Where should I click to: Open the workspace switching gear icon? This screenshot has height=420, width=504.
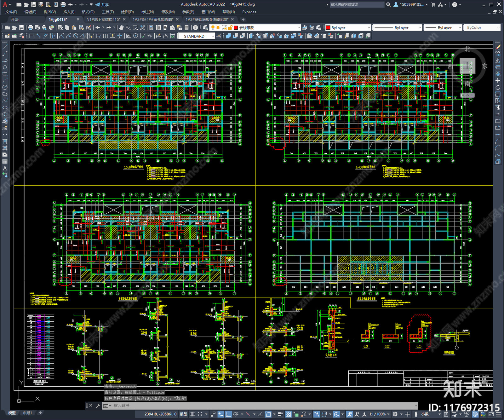point(395,414)
